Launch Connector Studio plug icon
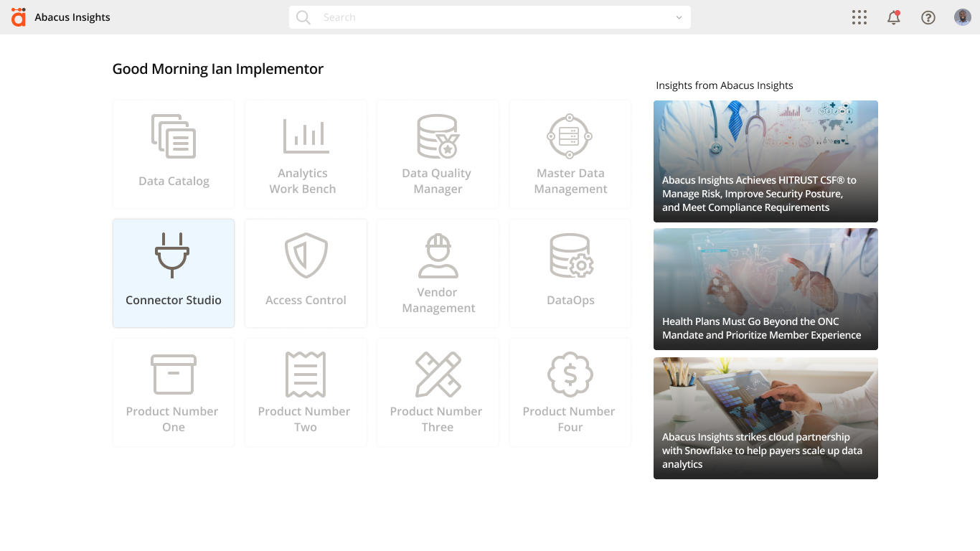Screen dimensions: 980x551 point(173,255)
